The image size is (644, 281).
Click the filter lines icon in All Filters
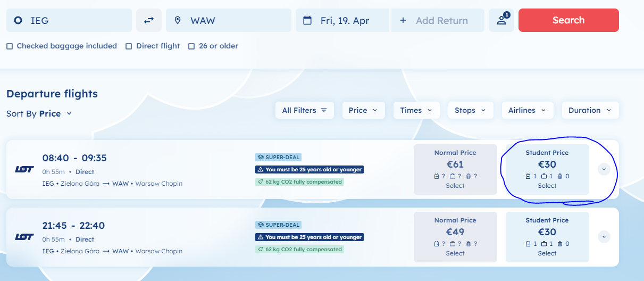[324, 110]
